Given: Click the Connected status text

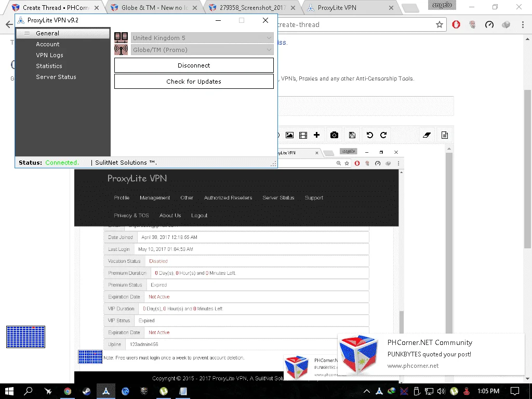Looking at the screenshot, I should pyautogui.click(x=62, y=163).
